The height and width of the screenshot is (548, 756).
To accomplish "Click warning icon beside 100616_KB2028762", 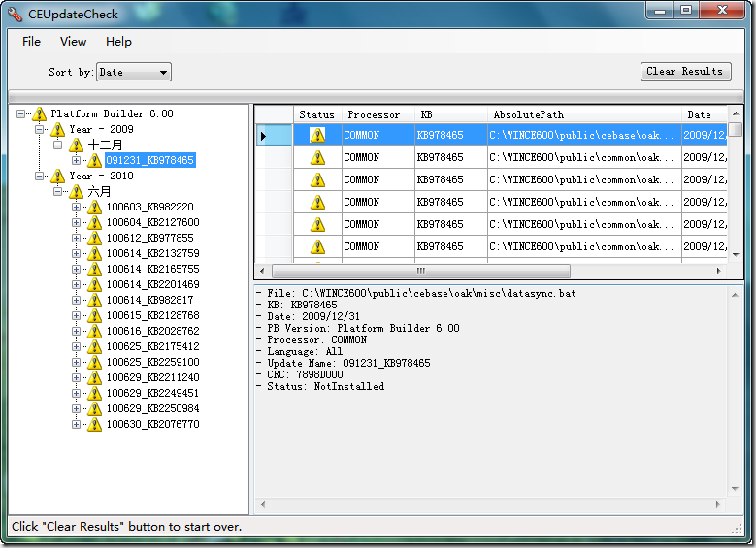I will [x=94, y=331].
